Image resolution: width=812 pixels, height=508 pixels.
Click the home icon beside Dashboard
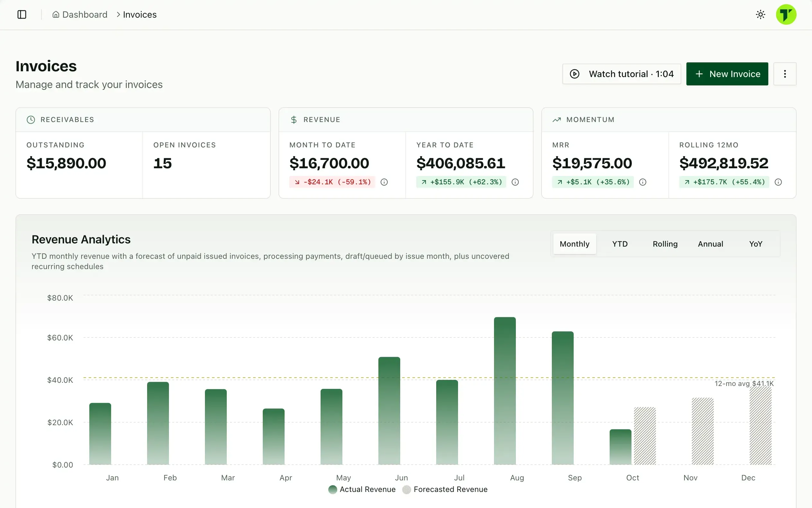(56, 14)
